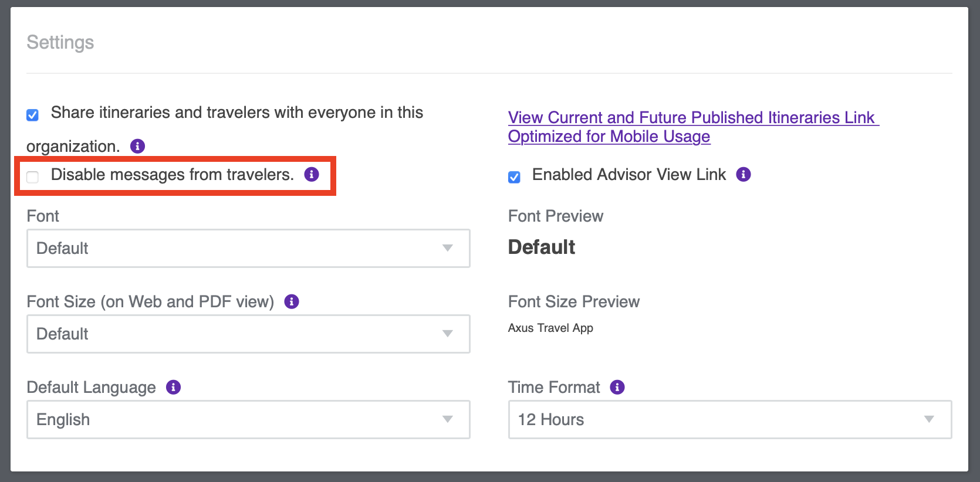The height and width of the screenshot is (482, 980).
Task: Click the Font Preview label
Action: [x=556, y=216]
